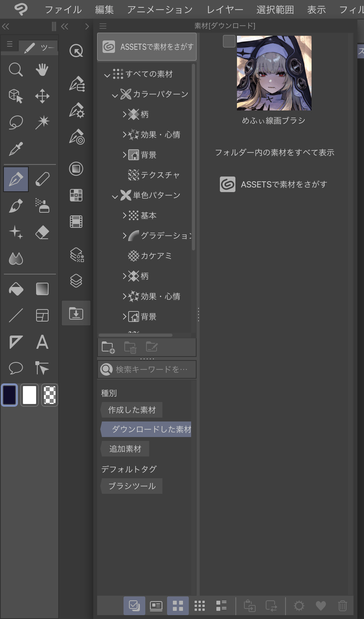364x619 pixels.
Task: Select the Brush tool
Action: pyautogui.click(x=16, y=206)
